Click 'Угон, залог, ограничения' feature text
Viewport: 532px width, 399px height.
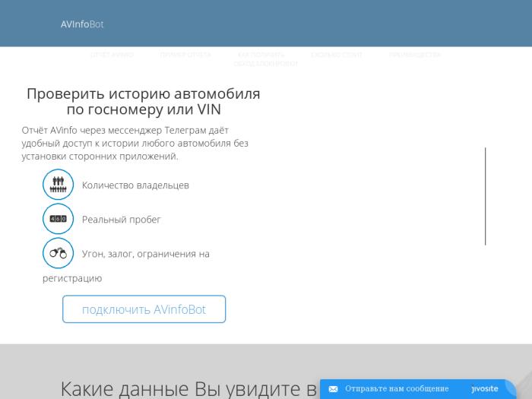pos(145,254)
